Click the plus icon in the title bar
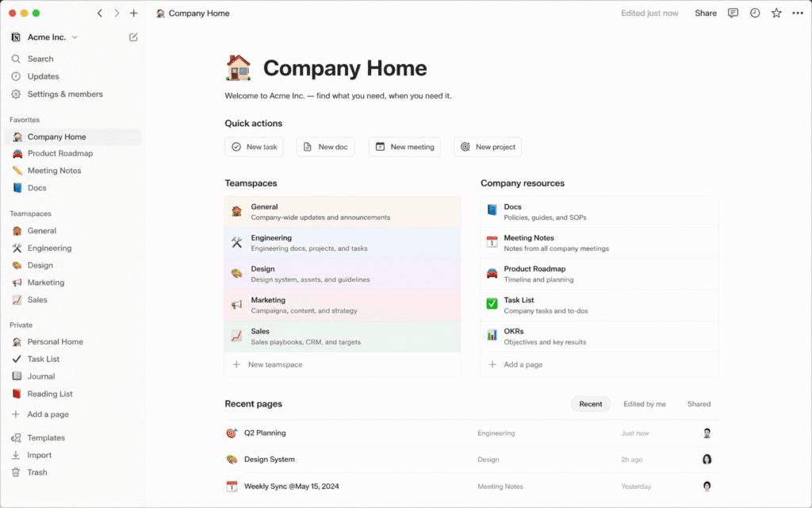 (133, 13)
